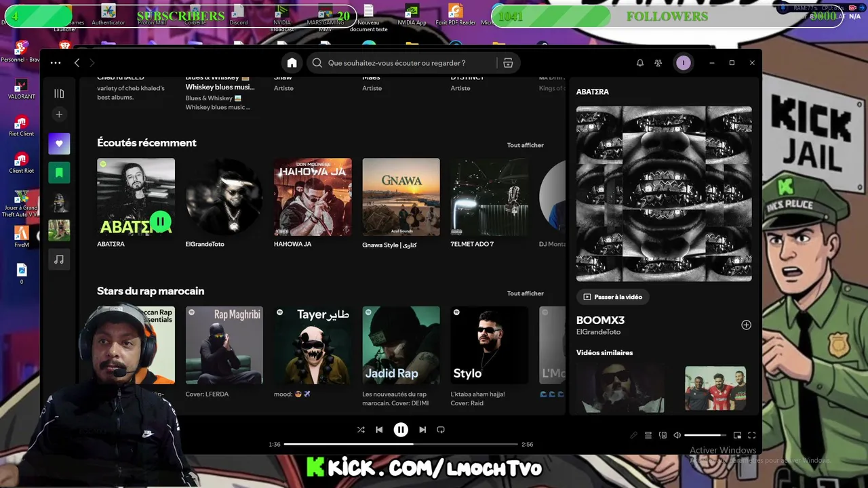Open the ElGrandeToto artist link under BOOMX3
This screenshot has width=868, height=488.
tap(598, 332)
